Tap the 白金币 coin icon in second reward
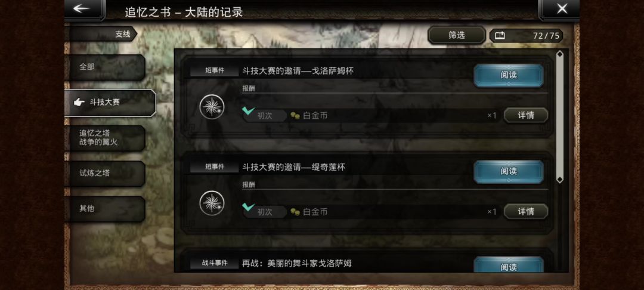The height and width of the screenshot is (290, 644). [295, 212]
